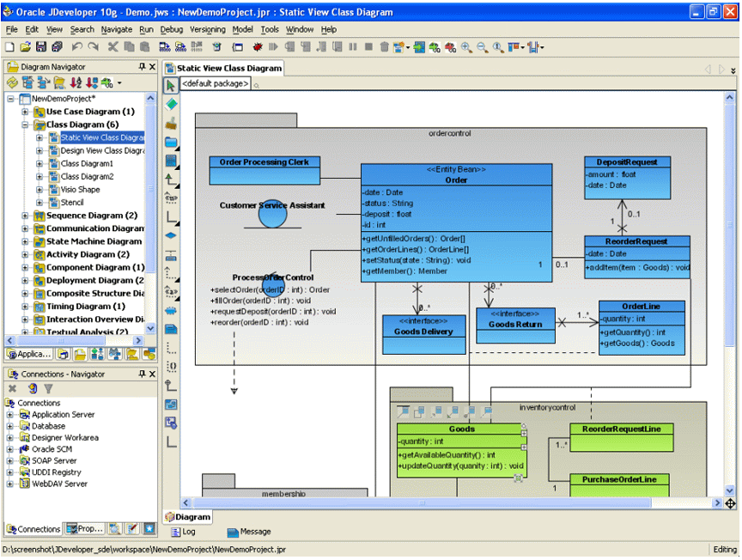This screenshot has height=560, width=742.
Task: Switch to the Prop... panel tab
Action: pos(85,529)
